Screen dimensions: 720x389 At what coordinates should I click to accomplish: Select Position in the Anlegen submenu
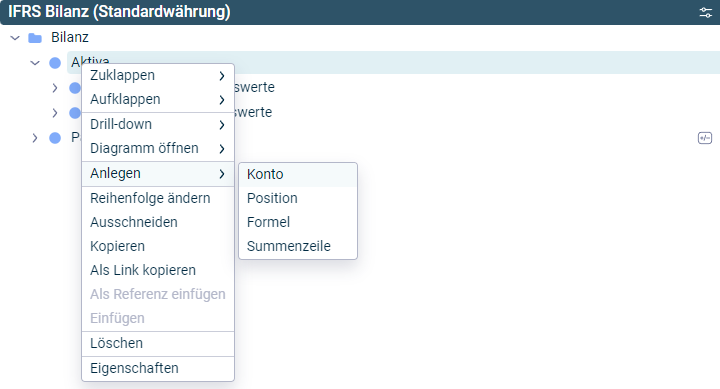[298, 198]
